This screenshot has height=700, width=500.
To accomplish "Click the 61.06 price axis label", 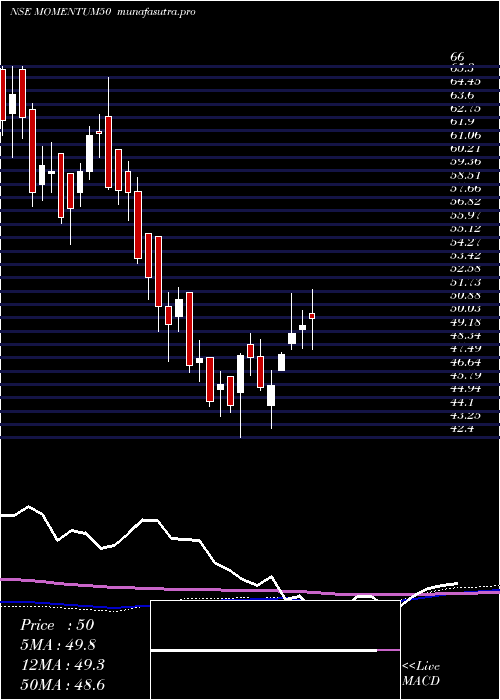I will (x=465, y=135).
